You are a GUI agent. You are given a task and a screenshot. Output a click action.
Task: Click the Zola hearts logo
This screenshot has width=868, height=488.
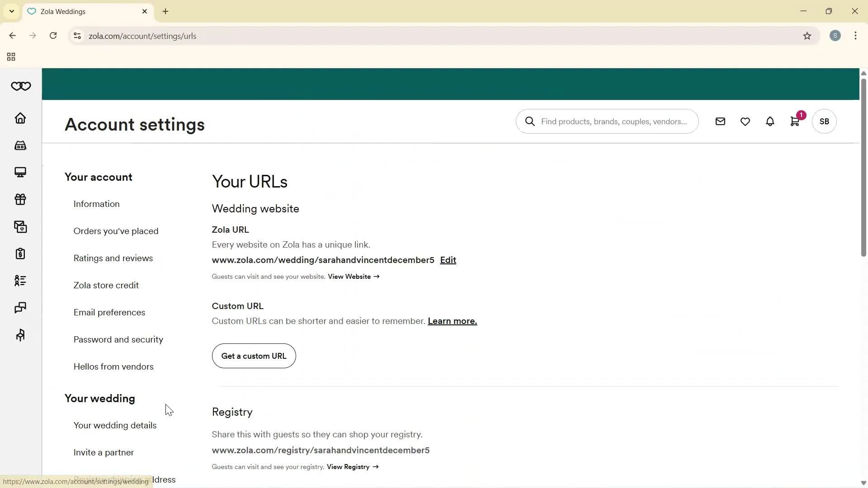[x=20, y=86]
